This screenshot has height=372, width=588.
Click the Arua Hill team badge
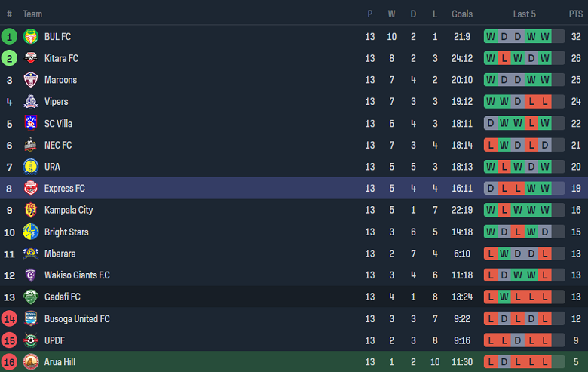pyautogui.click(x=31, y=362)
